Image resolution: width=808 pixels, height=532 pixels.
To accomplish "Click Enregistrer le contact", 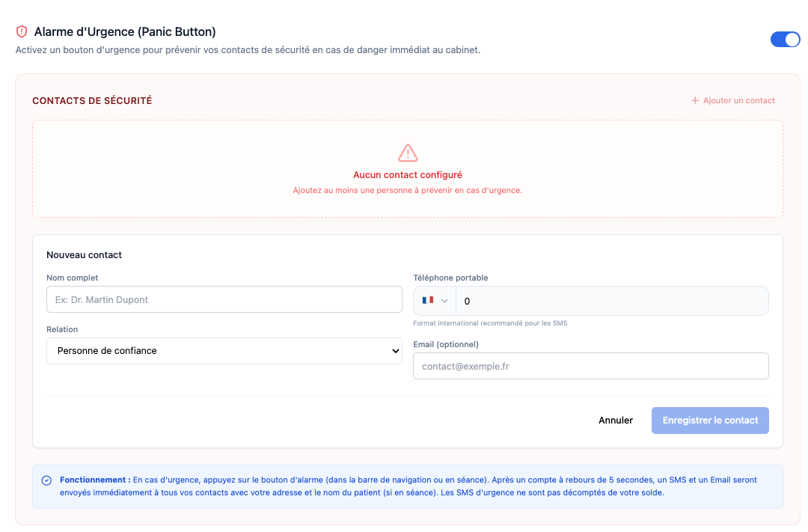I will [709, 420].
